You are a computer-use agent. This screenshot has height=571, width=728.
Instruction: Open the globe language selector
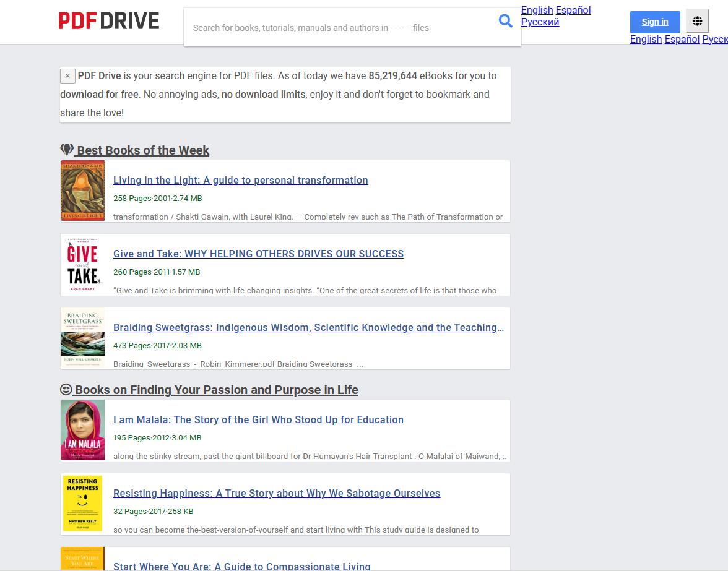(x=697, y=21)
